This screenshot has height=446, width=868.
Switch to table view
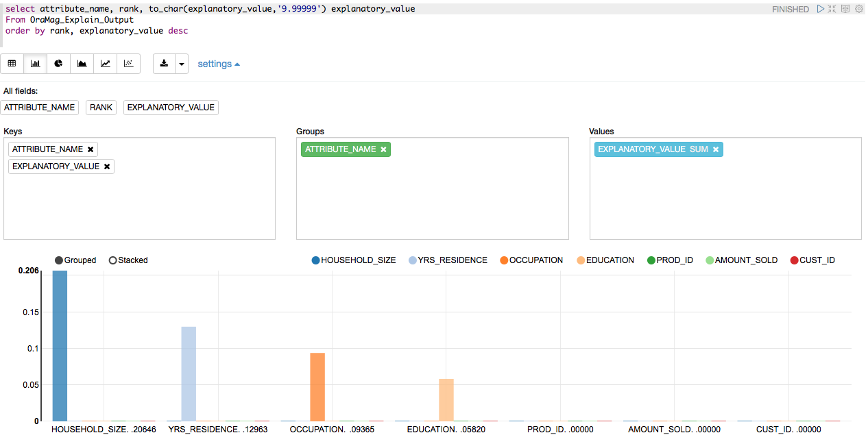pos(12,64)
